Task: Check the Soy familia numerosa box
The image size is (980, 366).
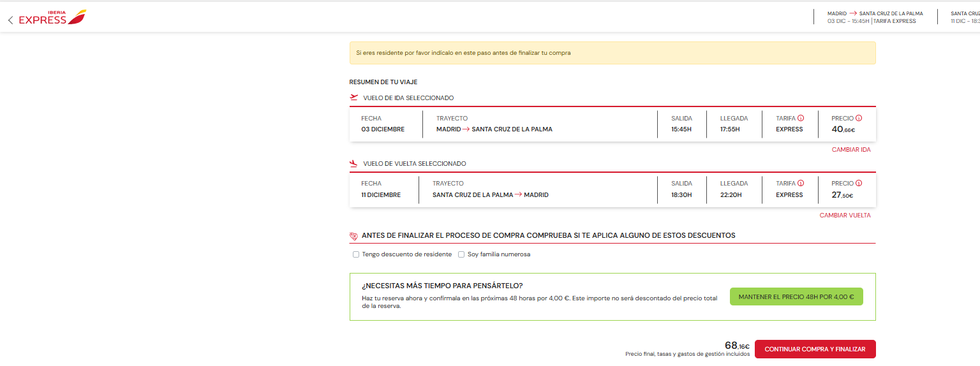Action: tap(461, 254)
